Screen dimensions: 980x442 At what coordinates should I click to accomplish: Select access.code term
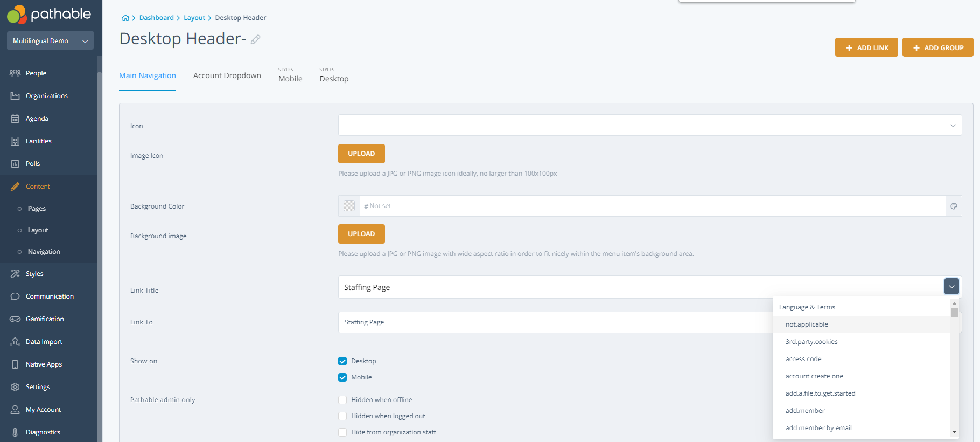click(x=861, y=359)
